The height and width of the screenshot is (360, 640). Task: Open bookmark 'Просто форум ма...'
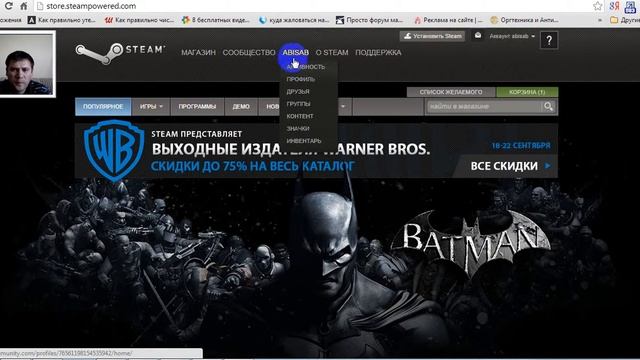pyautogui.click(x=369, y=20)
